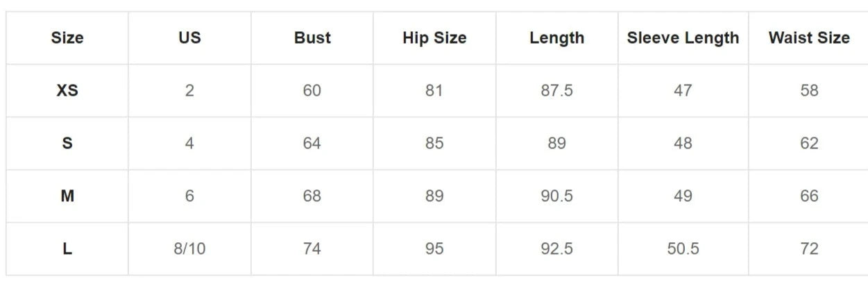The image size is (868, 281).
Task: Click the Length column header
Action: click(x=556, y=38)
